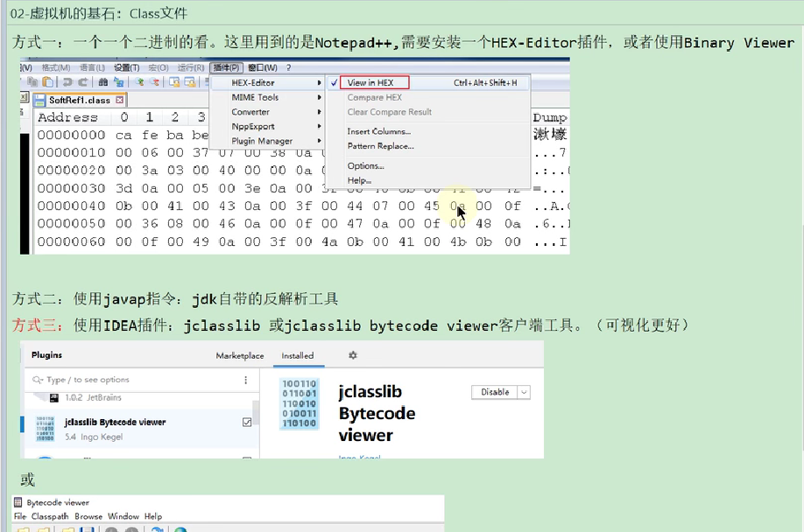
Task: Click the search magnifier icon in Plugins
Action: (38, 380)
